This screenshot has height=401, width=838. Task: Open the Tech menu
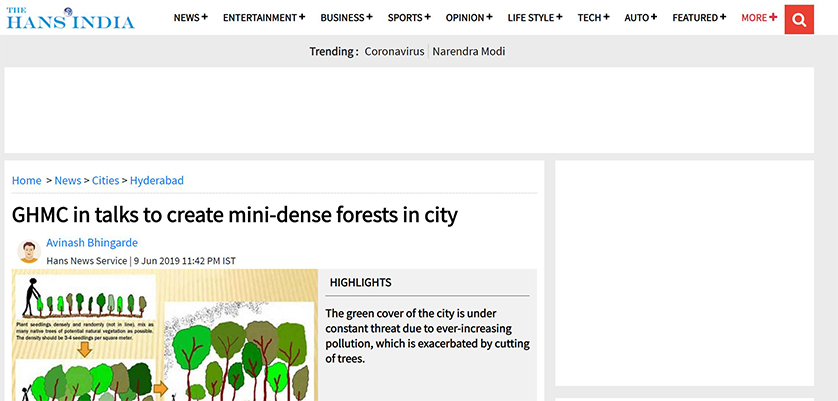(x=595, y=18)
